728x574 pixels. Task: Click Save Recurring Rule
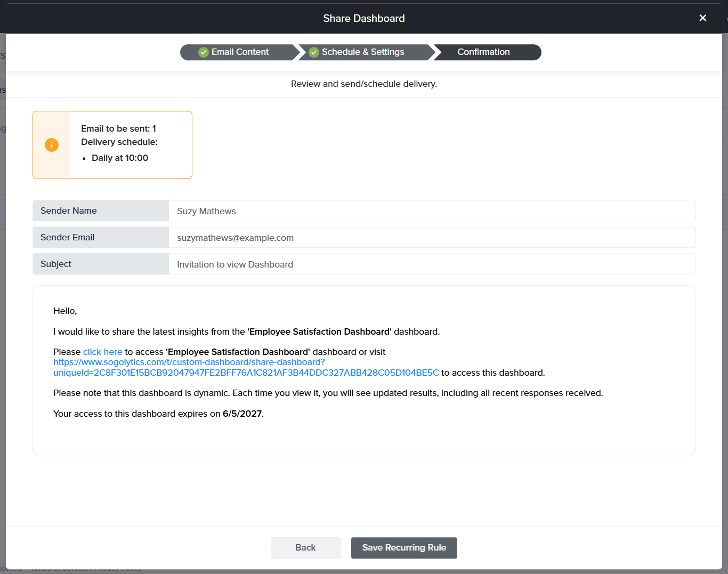(404, 548)
